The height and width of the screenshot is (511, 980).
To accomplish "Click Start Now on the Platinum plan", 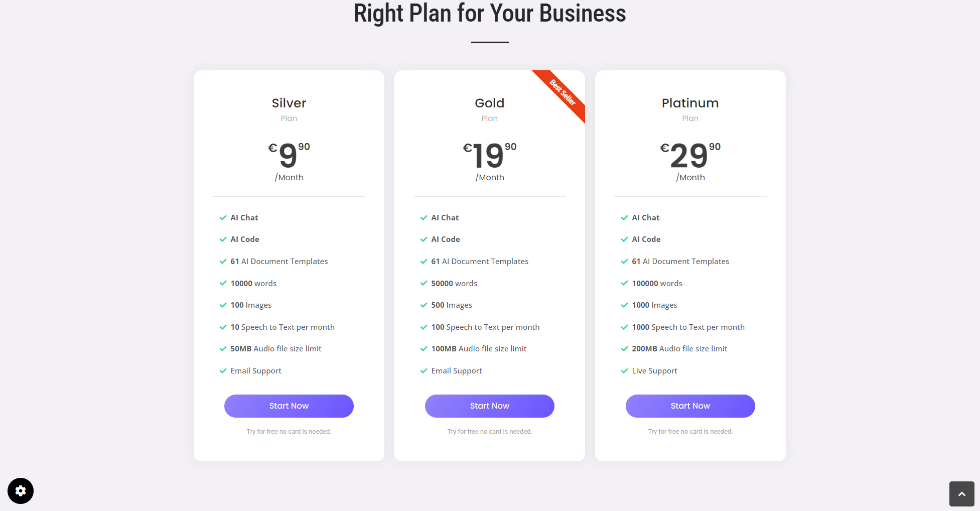I will click(690, 406).
